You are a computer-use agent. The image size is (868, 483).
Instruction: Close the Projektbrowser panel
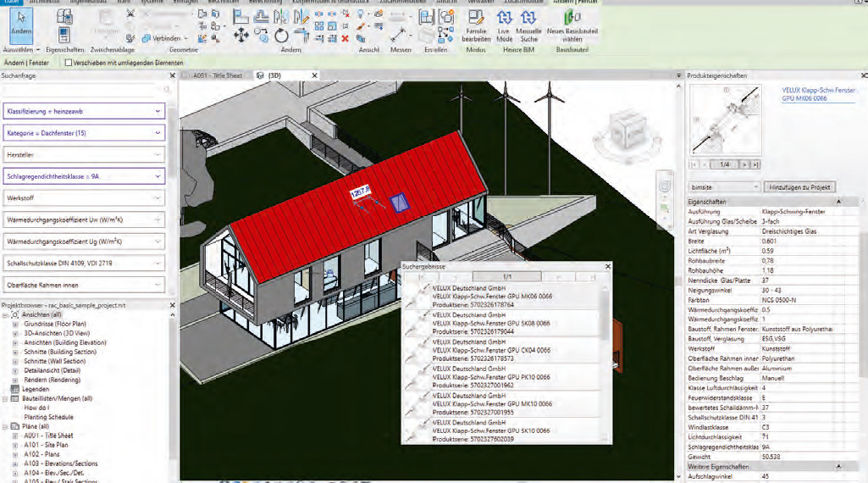coord(172,305)
